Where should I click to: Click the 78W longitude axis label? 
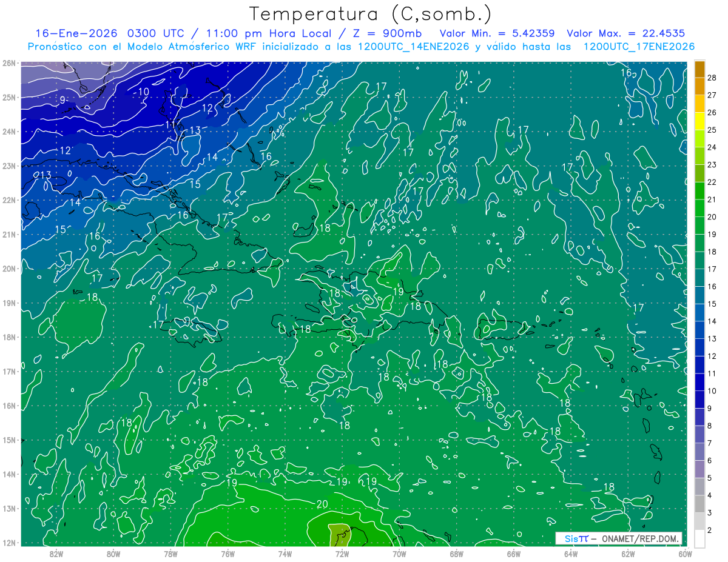pos(170,553)
